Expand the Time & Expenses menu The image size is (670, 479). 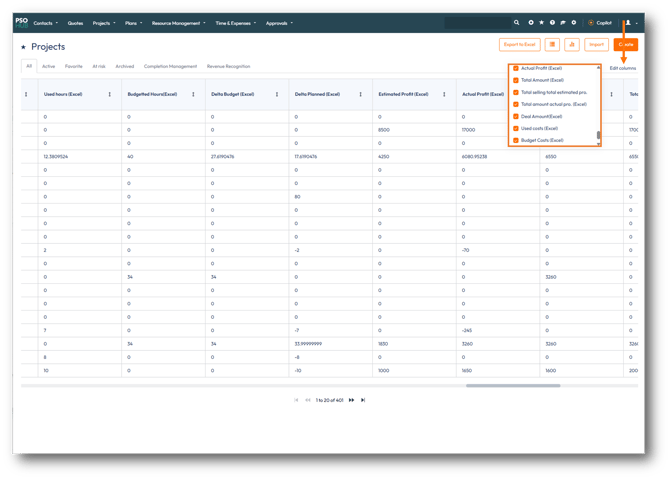click(235, 23)
